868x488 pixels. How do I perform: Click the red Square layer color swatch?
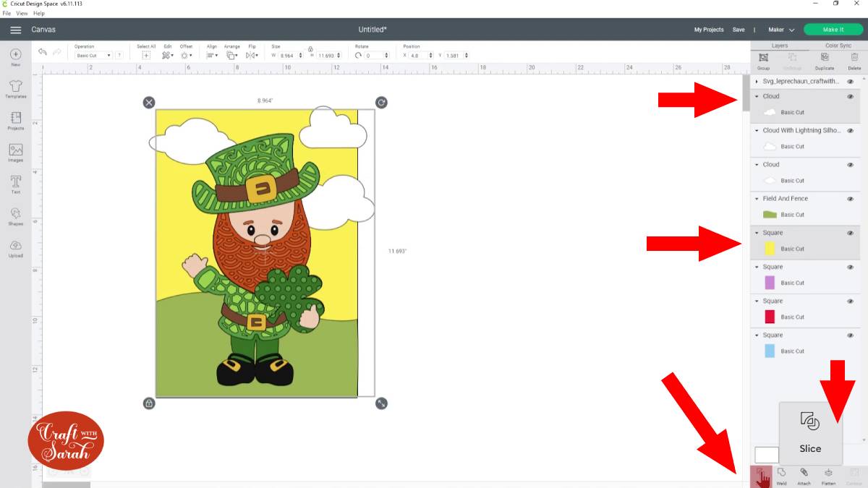coord(770,317)
